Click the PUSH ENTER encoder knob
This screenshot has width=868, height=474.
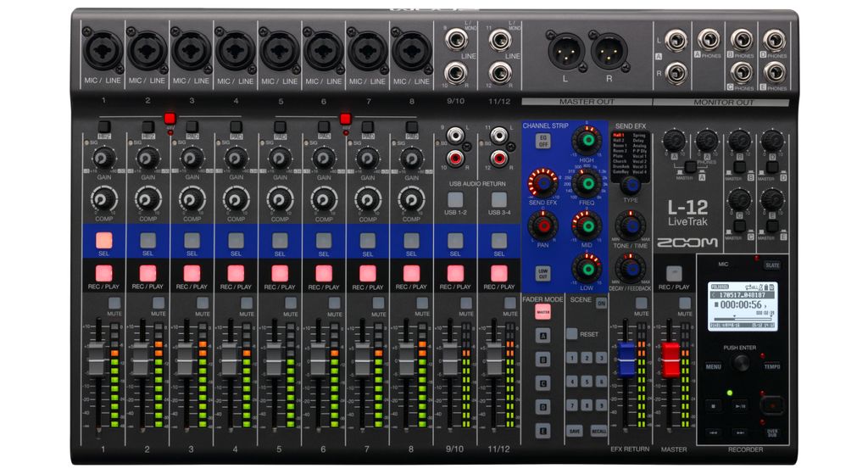[740, 363]
